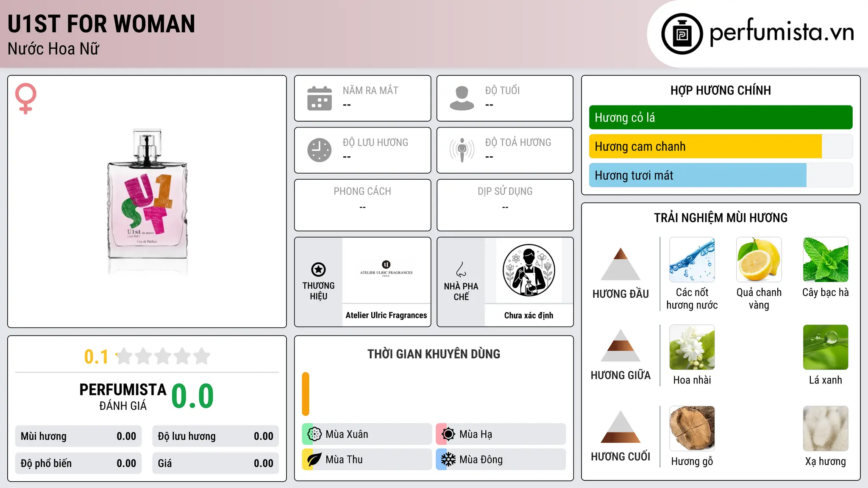This screenshot has width=868, height=488.
Task: Select the Hương gỗ wood image
Action: pos(692,429)
